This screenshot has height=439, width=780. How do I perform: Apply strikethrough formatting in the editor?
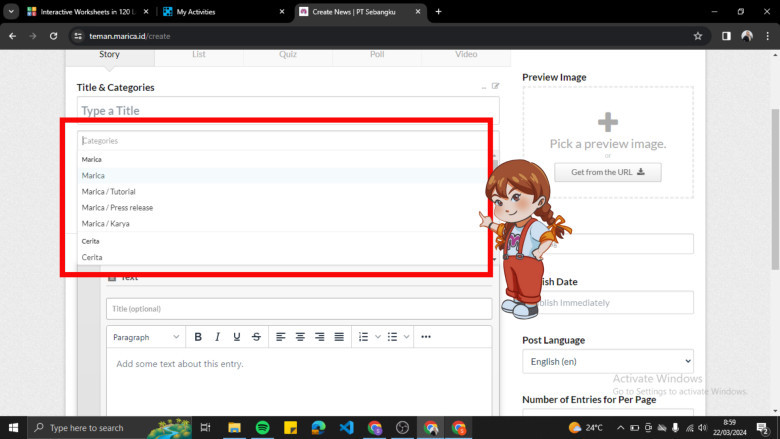[x=257, y=337]
